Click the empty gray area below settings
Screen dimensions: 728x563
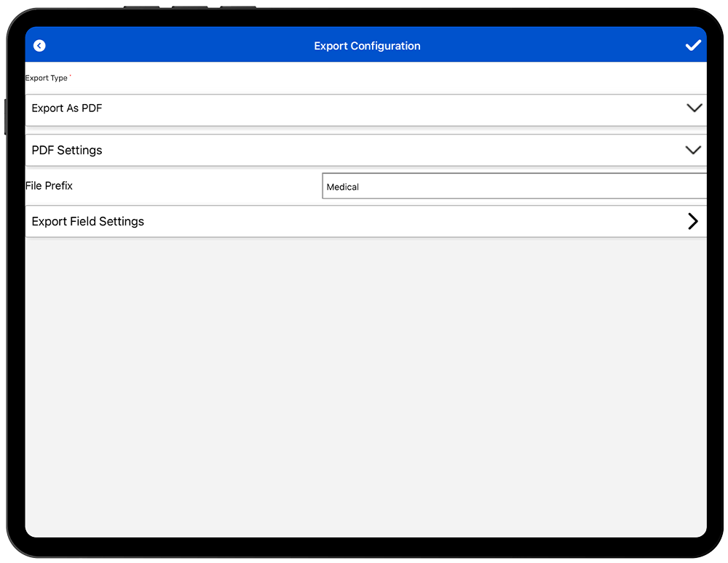pyautogui.click(x=364, y=386)
